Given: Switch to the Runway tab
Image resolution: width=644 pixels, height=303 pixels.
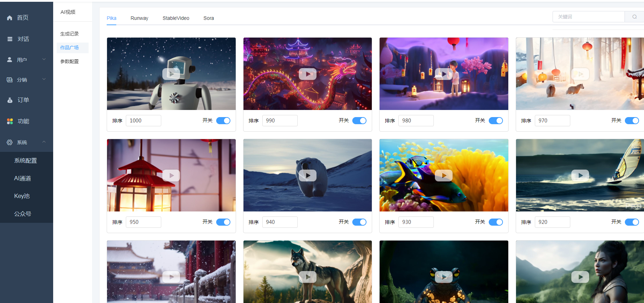Looking at the screenshot, I should [139, 18].
